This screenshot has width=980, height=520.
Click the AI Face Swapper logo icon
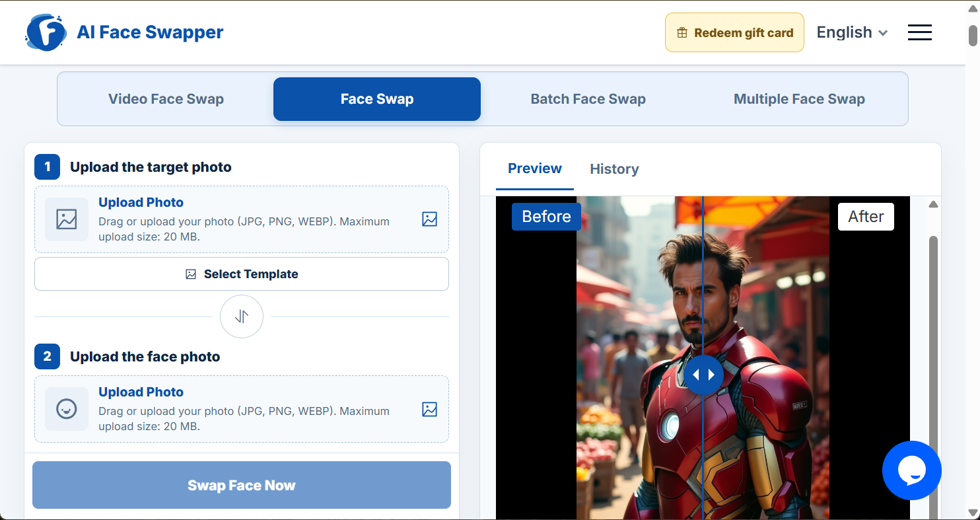pos(46,32)
